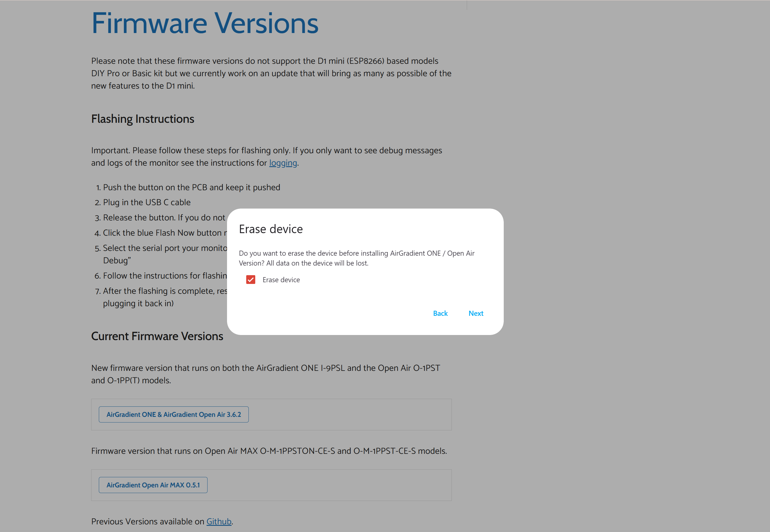Click the Firmware Versions page heading
This screenshot has height=532, width=770.
(x=204, y=23)
